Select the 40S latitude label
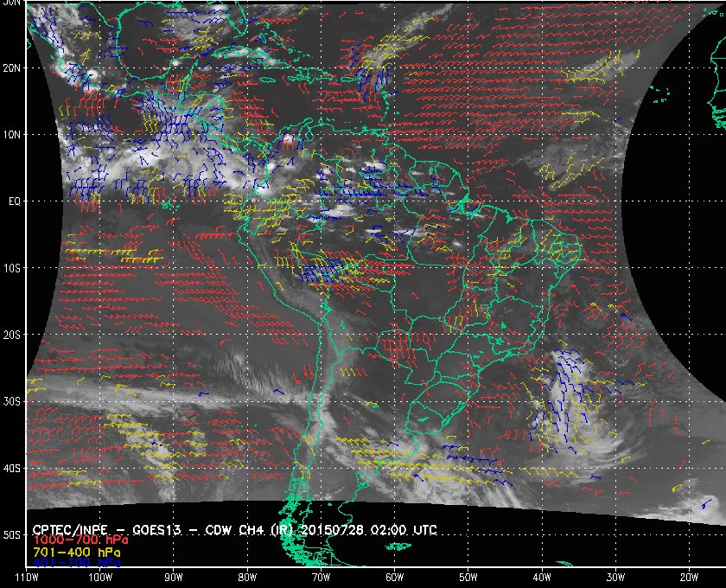 pos(11,468)
